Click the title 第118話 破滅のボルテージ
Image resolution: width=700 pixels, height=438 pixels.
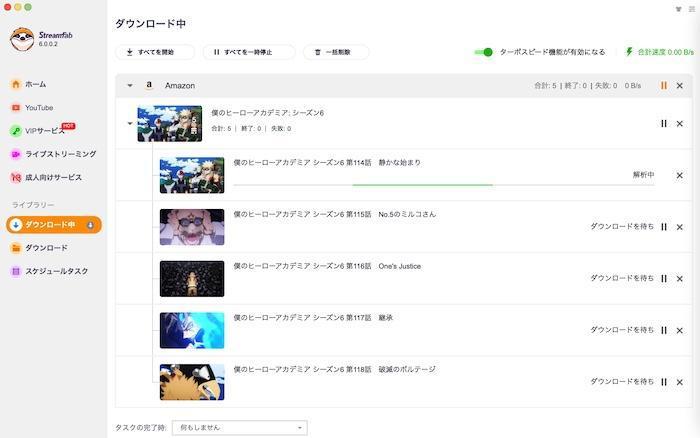pyautogui.click(x=334, y=369)
